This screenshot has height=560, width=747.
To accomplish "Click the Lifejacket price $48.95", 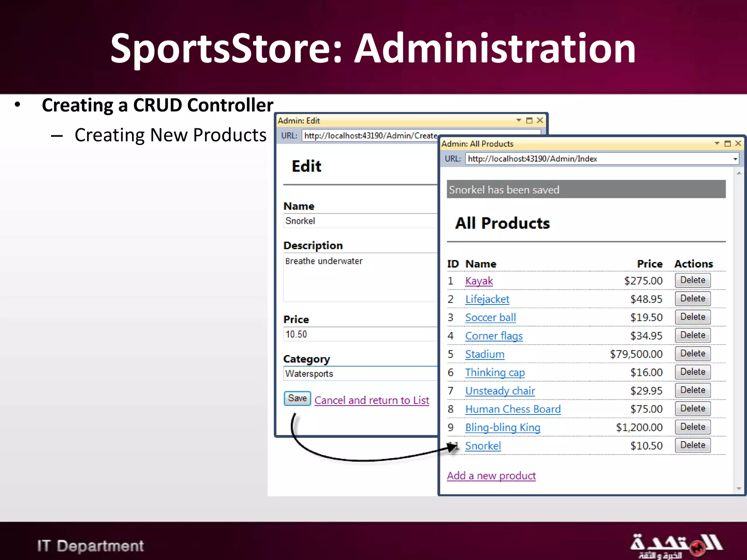I will pyautogui.click(x=646, y=299).
